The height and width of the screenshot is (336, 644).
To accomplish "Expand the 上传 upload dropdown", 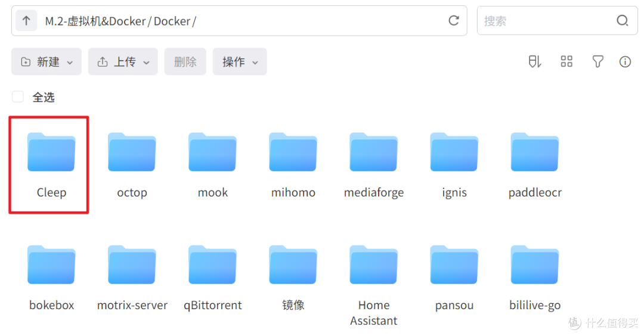I will 123,61.
